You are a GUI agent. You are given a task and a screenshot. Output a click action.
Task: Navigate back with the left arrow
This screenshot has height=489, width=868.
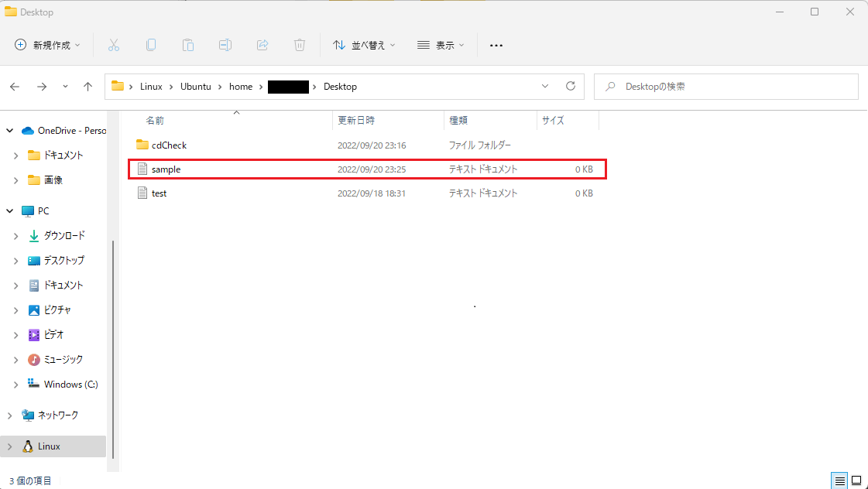[x=15, y=87]
